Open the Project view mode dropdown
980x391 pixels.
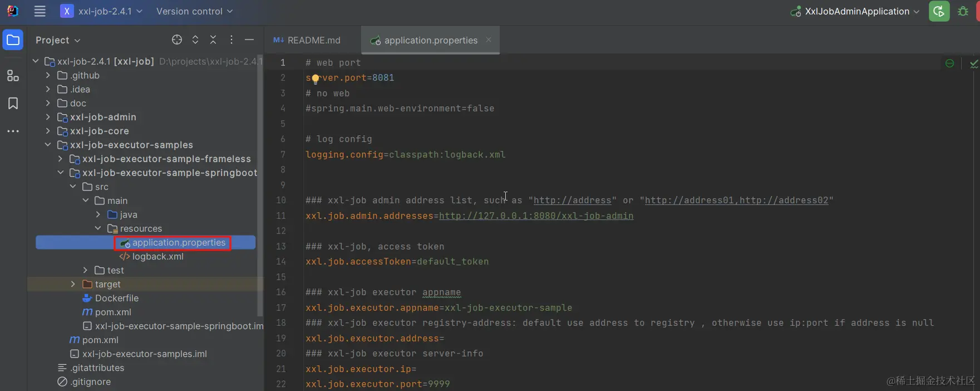click(x=58, y=40)
